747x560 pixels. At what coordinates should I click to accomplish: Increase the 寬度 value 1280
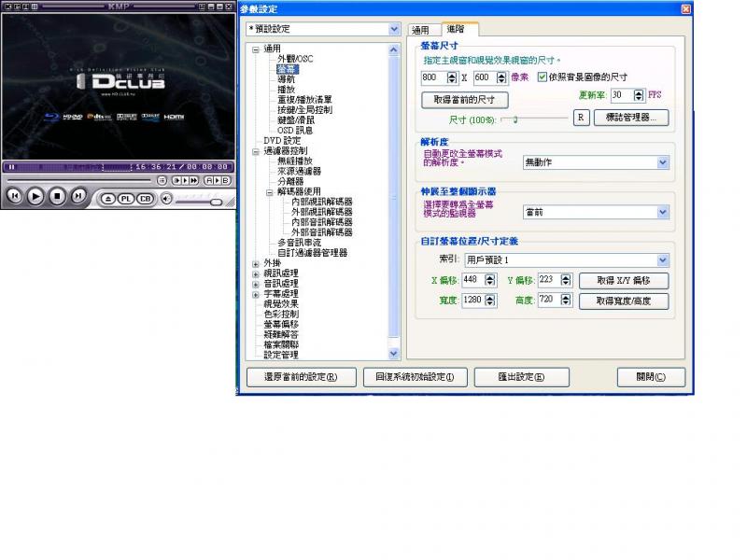[489, 297]
